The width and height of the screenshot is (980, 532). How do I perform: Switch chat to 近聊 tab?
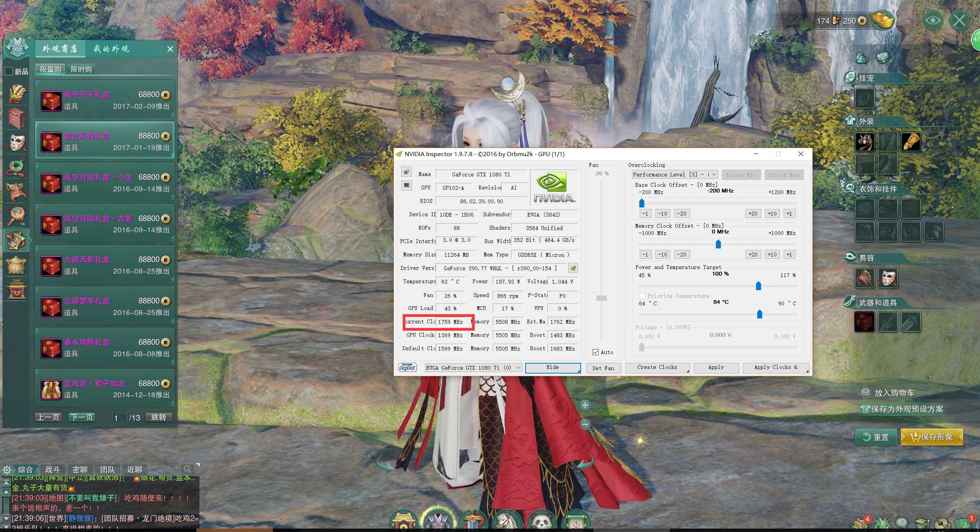tap(135, 470)
